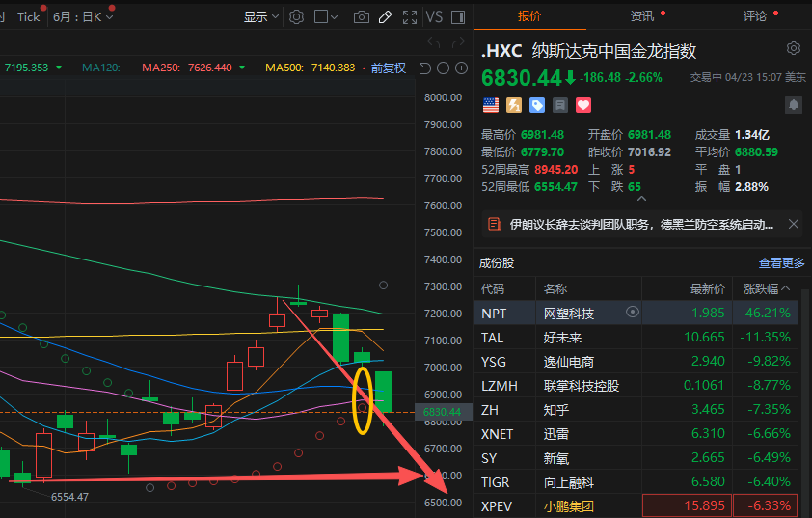Image resolution: width=812 pixels, height=518 pixels.
Task: Click the blue tag icon
Action: click(x=537, y=105)
